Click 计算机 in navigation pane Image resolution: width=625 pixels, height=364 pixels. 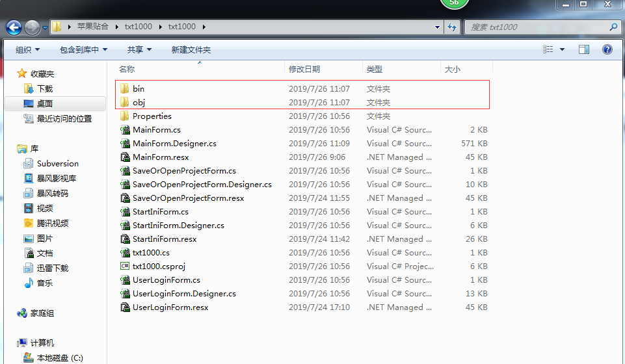pos(42,343)
